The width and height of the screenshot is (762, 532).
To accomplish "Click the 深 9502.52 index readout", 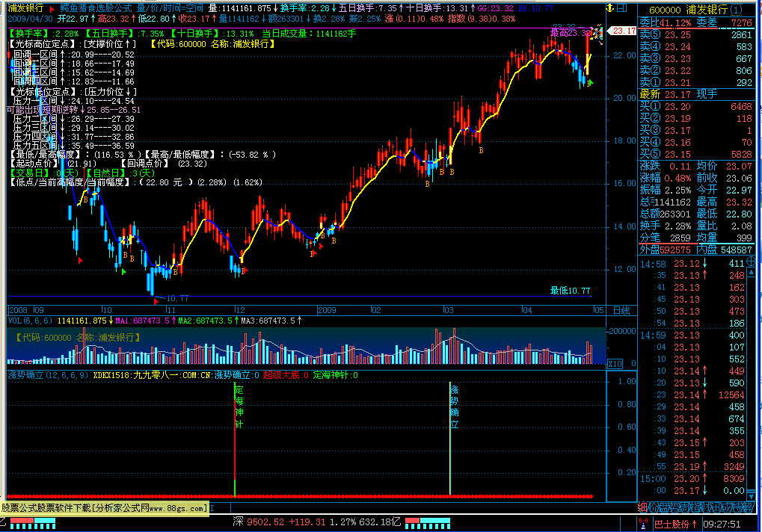I will click(259, 522).
